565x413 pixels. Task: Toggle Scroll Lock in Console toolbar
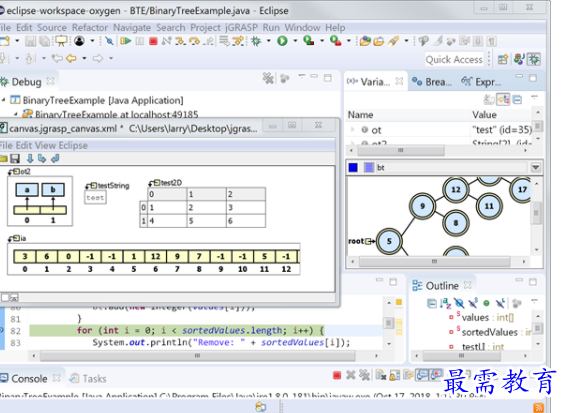[395, 376]
